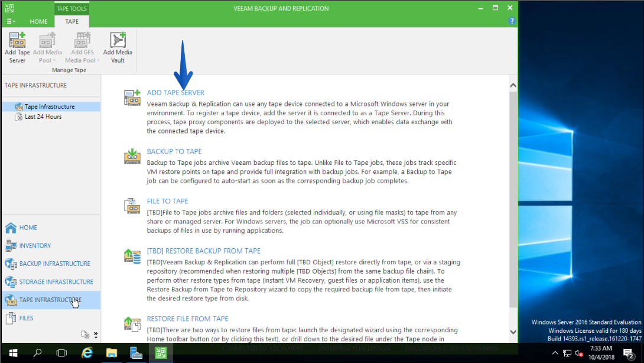Click the Veeam taskbar icon
644x363 pixels.
(161, 353)
